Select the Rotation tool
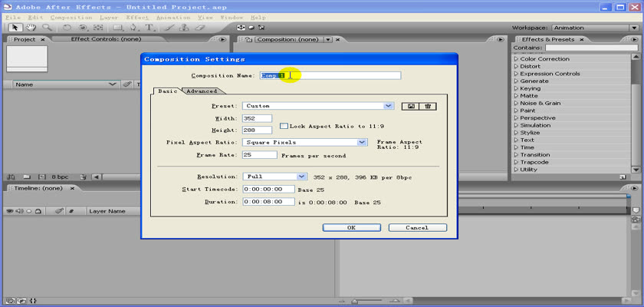 point(67,28)
